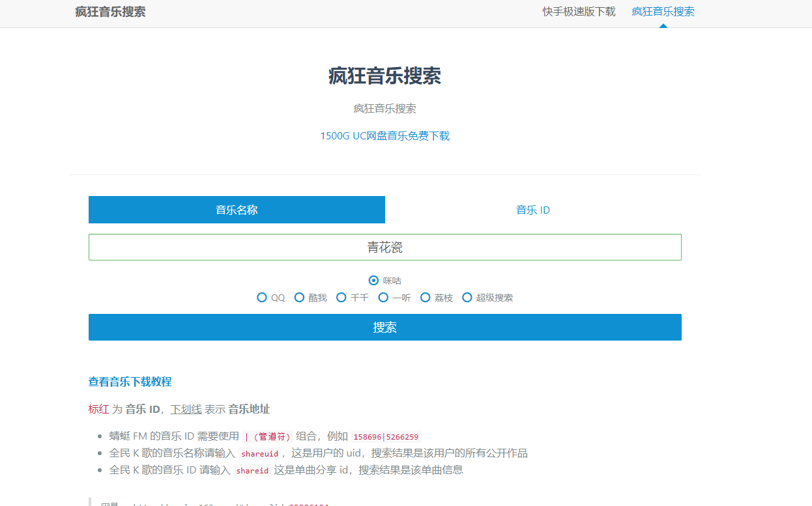The image size is (812, 506).
Task: Pick 千千 as music source
Action: pos(341,297)
